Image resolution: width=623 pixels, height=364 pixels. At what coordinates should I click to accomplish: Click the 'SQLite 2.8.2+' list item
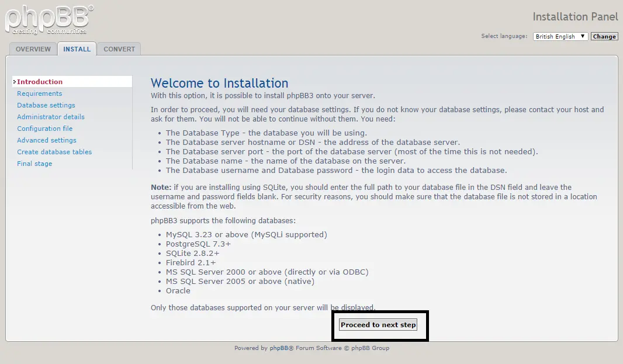192,253
